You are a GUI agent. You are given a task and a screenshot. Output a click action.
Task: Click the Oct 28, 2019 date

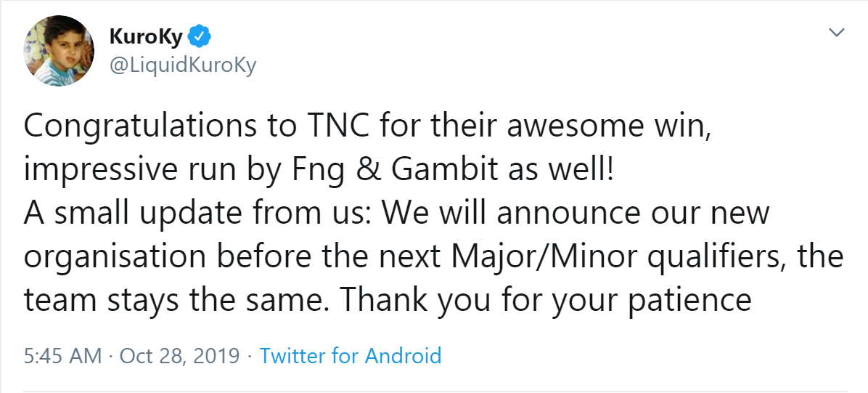click(x=179, y=356)
